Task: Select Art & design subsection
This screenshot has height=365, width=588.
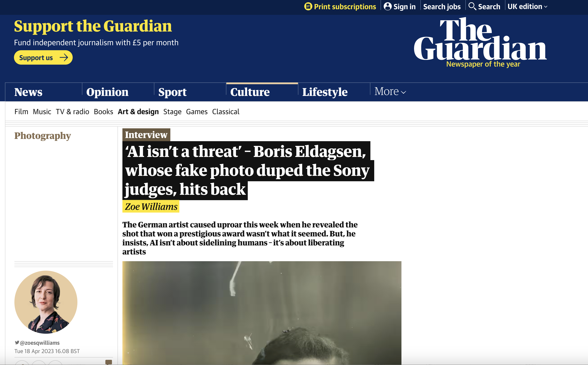Action: coord(138,111)
